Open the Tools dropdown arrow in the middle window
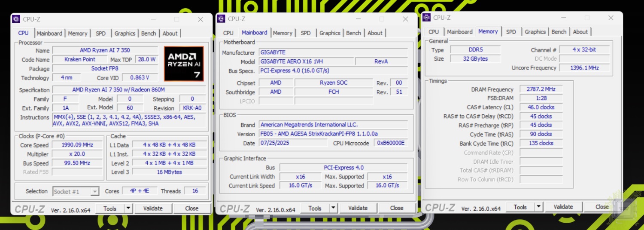This screenshot has width=644, height=230. click(x=333, y=208)
